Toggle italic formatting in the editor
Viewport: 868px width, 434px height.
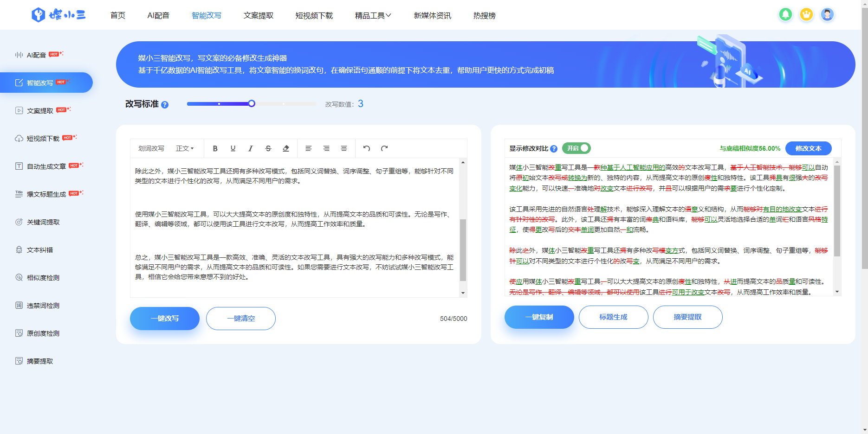250,148
